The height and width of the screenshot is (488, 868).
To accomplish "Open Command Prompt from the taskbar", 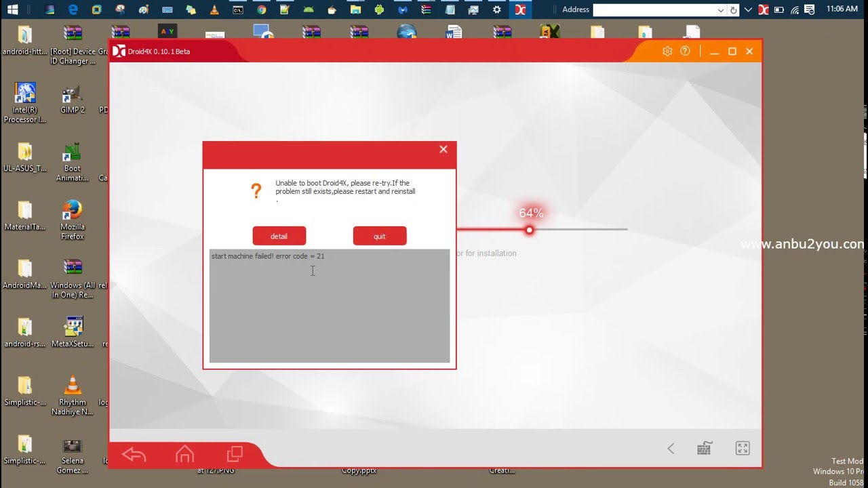I will coord(238,9).
